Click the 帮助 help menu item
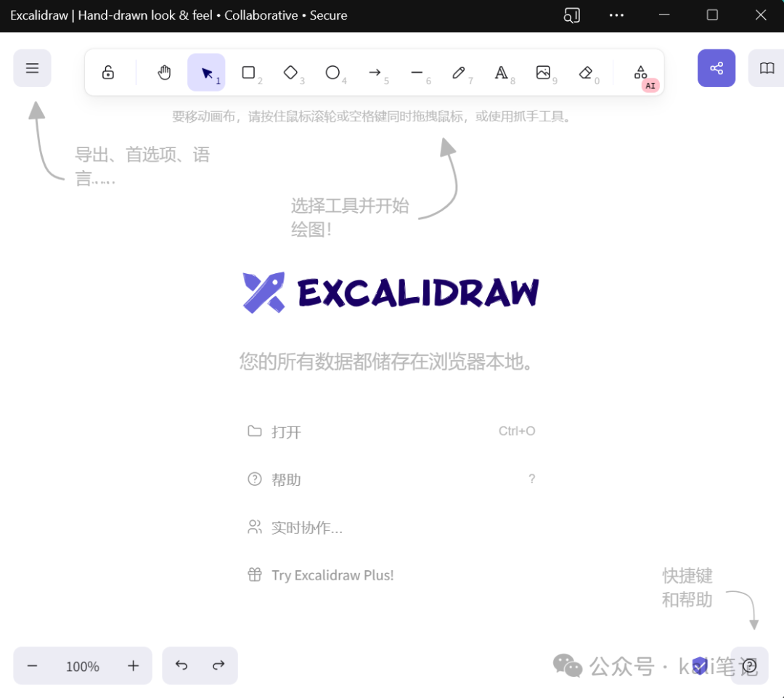This screenshot has width=784, height=698. tap(391, 479)
